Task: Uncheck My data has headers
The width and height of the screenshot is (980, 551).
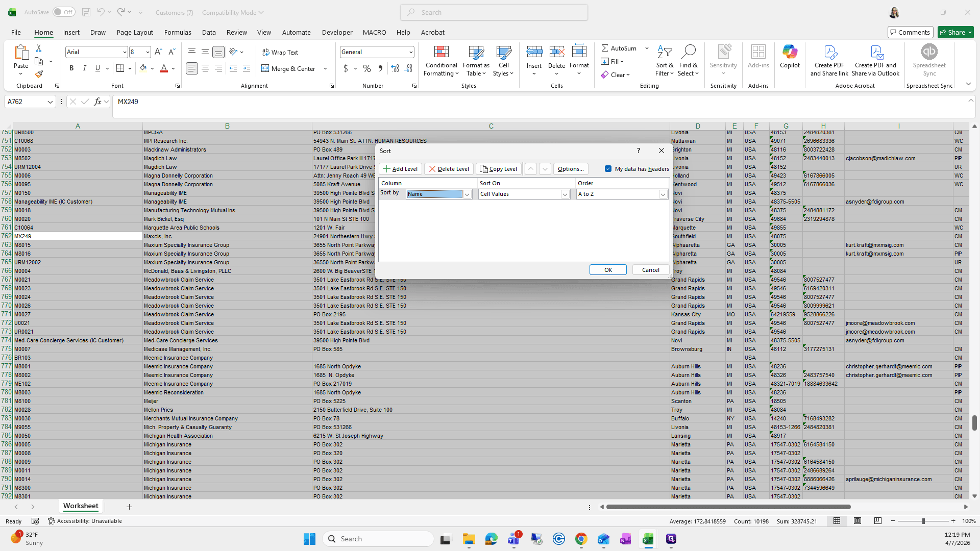Action: point(608,169)
